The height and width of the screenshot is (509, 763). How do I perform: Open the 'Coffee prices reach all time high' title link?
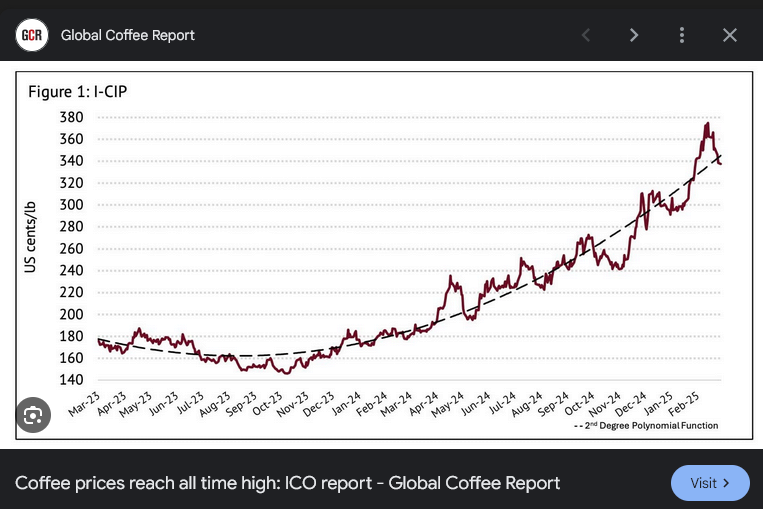(x=287, y=483)
